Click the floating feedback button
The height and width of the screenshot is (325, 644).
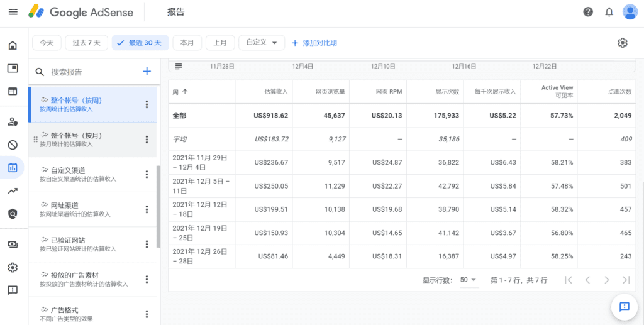coord(624,306)
